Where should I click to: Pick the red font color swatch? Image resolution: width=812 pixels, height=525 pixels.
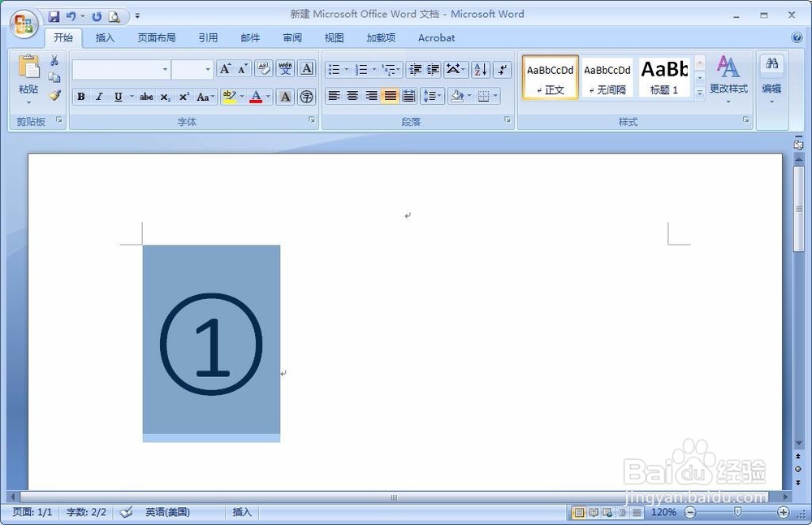click(257, 100)
